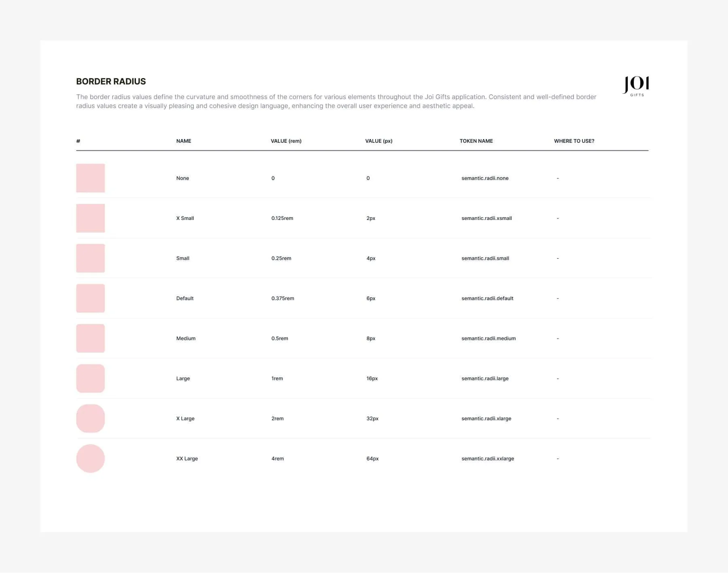Viewport: 728px width, 573px height.
Task: Click the BORDER RADIUS heading
Action: pos(111,81)
